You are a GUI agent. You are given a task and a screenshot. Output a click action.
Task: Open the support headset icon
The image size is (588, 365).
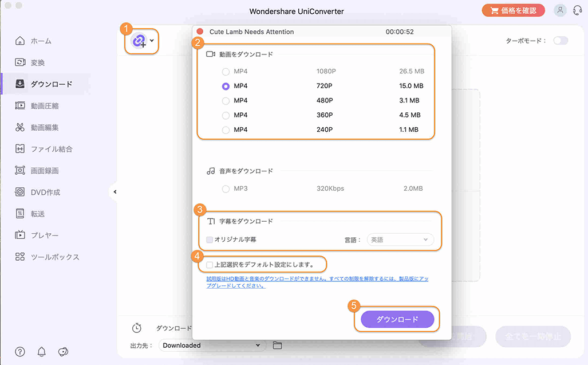pyautogui.click(x=578, y=10)
